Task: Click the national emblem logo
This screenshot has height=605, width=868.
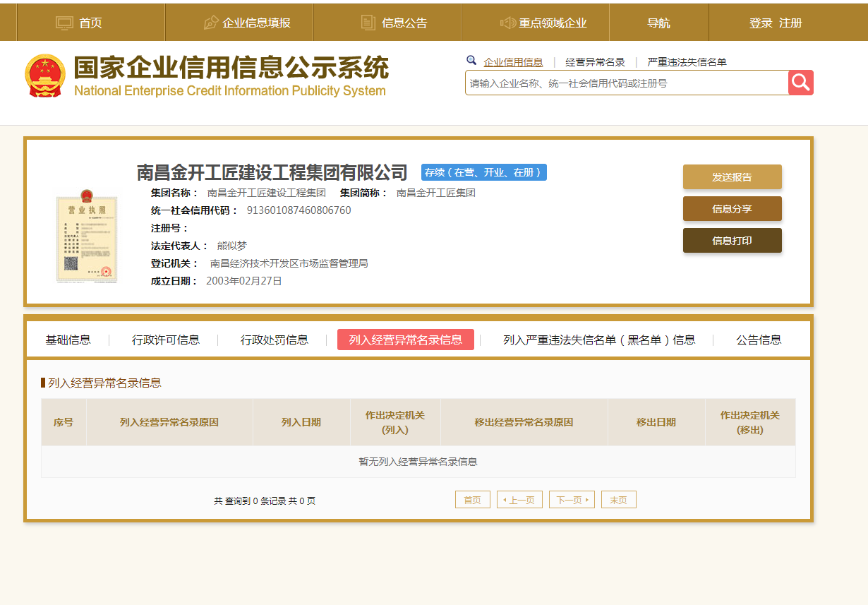Action: (x=45, y=76)
